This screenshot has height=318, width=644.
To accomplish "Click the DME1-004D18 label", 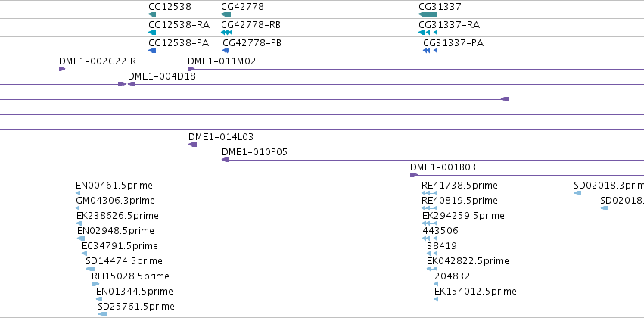I will point(162,76).
